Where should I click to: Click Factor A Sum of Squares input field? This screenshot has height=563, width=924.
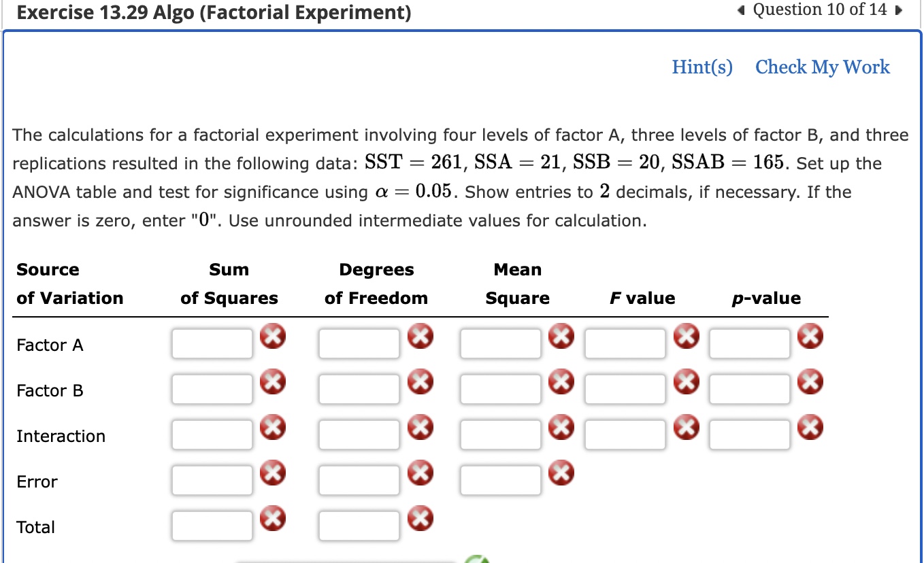pos(212,343)
